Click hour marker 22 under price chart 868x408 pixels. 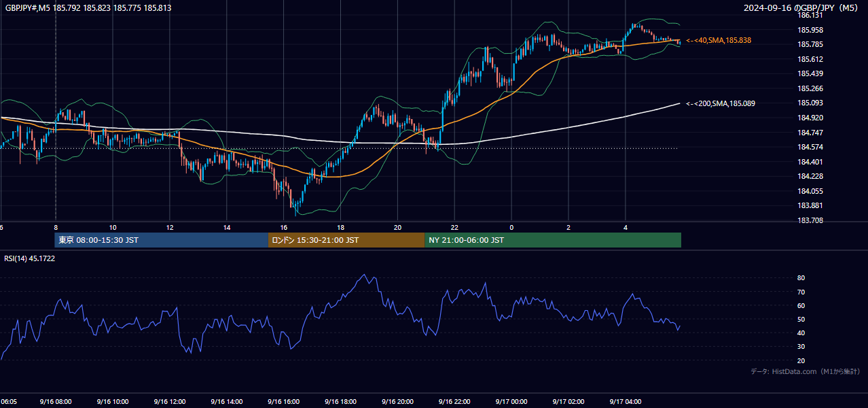[455, 228]
